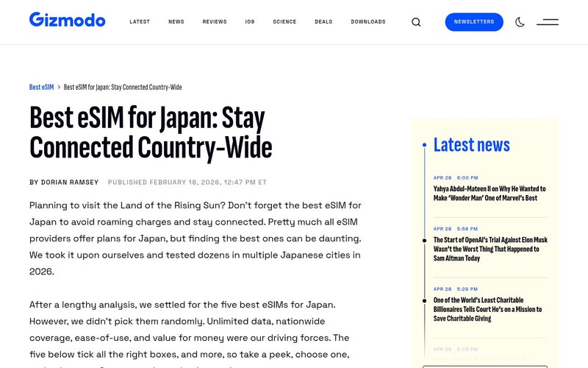Click the Gizmodo logo

coord(68,20)
